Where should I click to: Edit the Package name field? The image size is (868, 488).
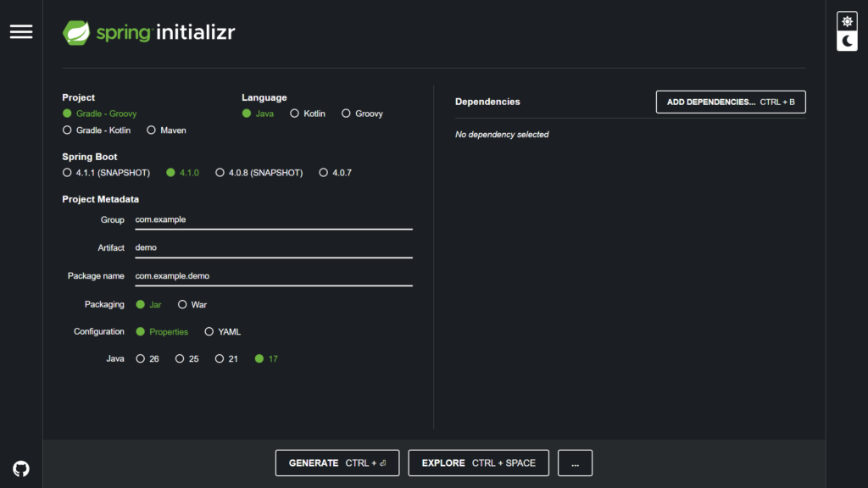coord(274,276)
